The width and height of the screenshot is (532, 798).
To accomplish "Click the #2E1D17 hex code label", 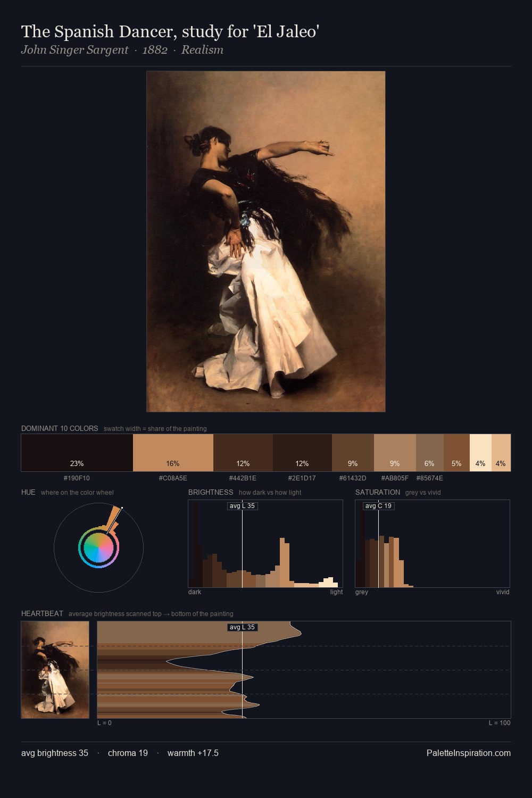I will [x=302, y=478].
